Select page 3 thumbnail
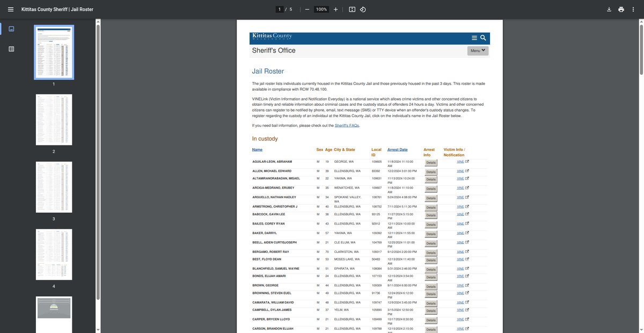644x333 pixels. click(54, 187)
